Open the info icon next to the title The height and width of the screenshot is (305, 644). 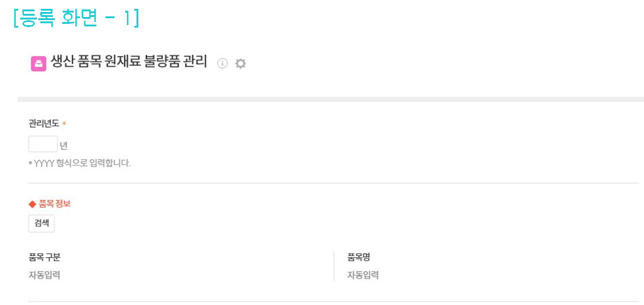point(221,63)
